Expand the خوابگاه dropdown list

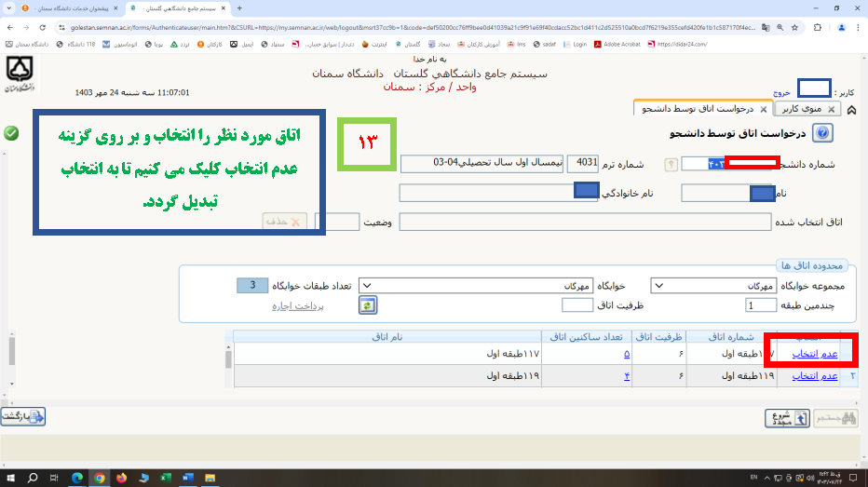pyautogui.click(x=366, y=285)
